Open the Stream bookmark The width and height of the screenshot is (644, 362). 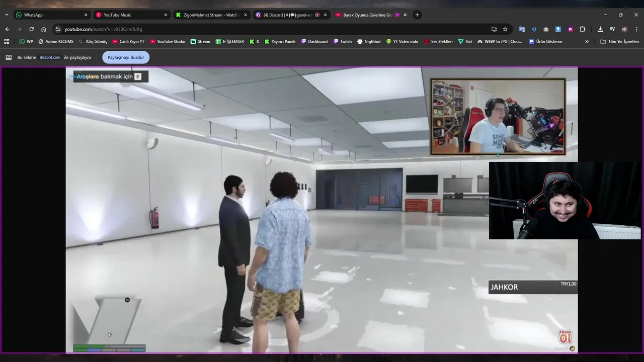click(x=200, y=42)
